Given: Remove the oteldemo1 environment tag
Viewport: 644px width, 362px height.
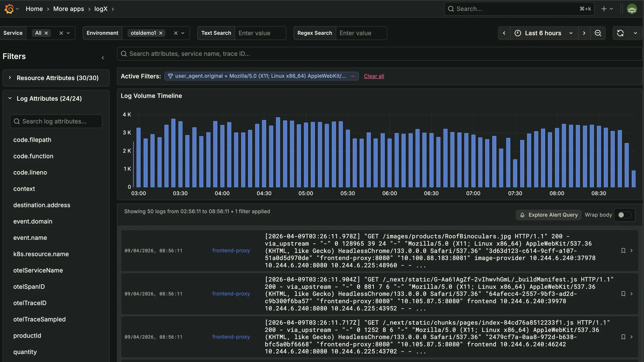Looking at the screenshot, I should click(161, 33).
